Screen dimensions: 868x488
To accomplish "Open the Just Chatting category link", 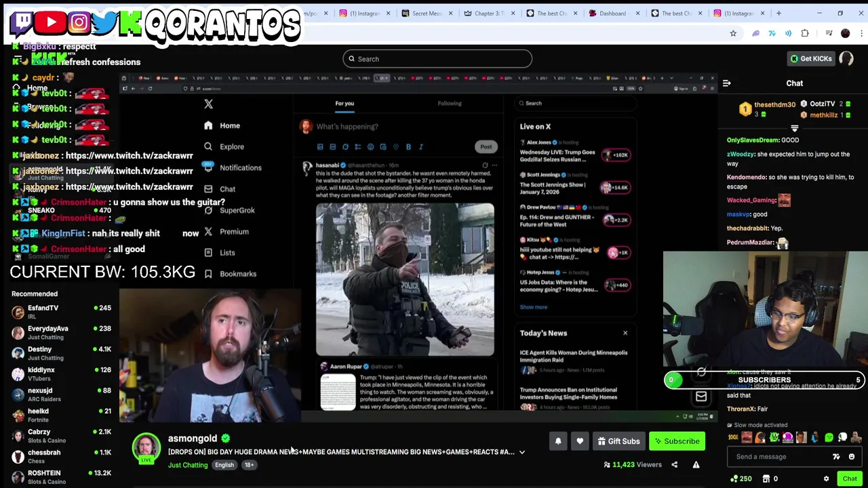I will pyautogui.click(x=188, y=465).
